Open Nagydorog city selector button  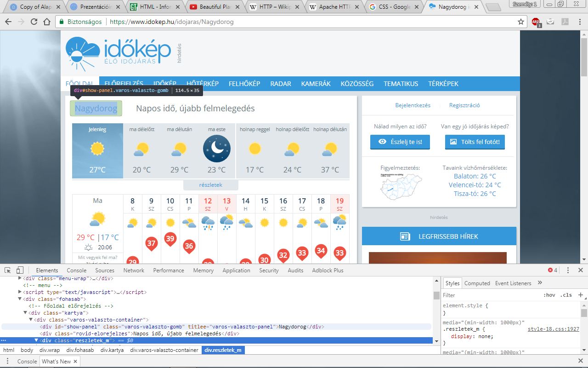pyautogui.click(x=96, y=109)
